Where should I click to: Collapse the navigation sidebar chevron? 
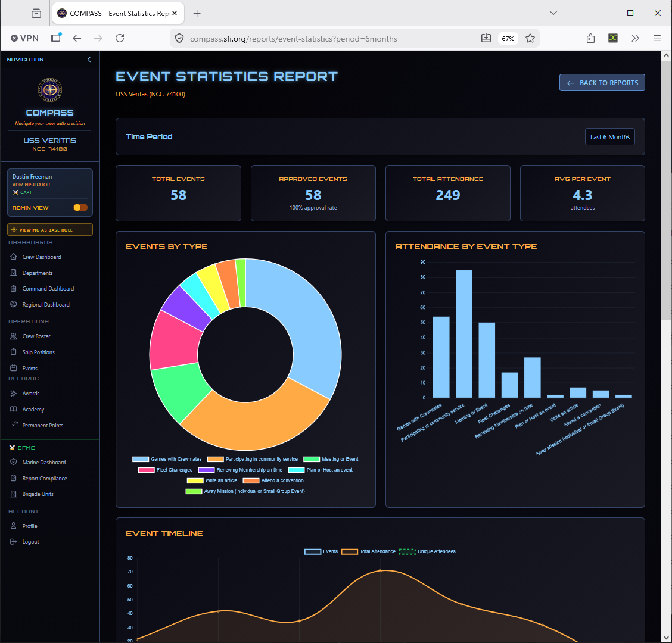(89, 60)
